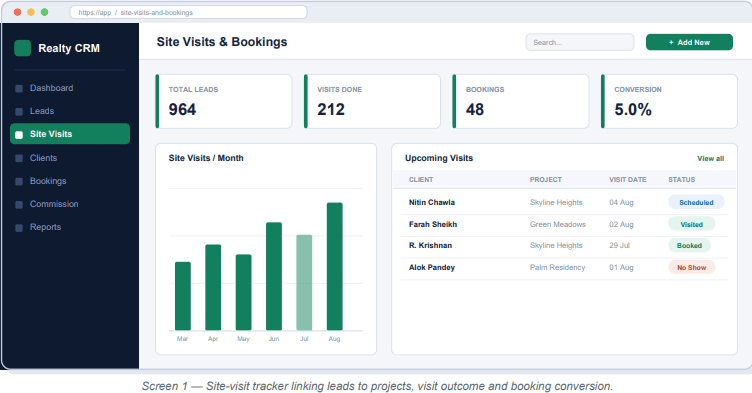752x393 pixels.
Task: Click the Site Visits / Month heading
Action: 206,158
